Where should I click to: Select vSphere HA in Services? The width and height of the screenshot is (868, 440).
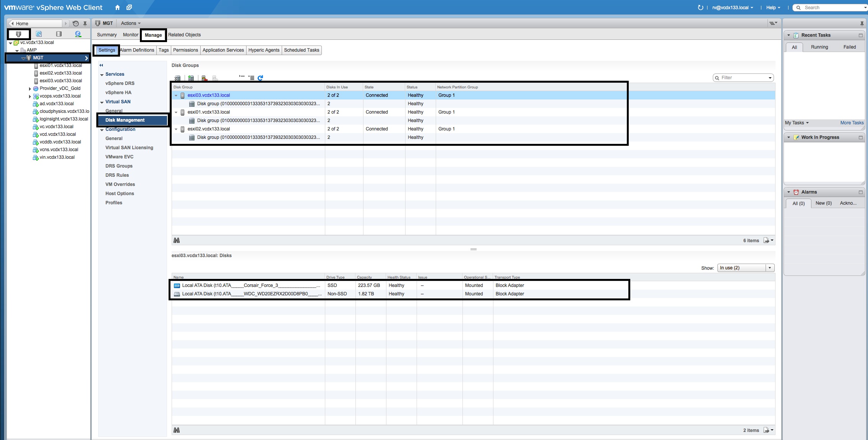pos(118,93)
